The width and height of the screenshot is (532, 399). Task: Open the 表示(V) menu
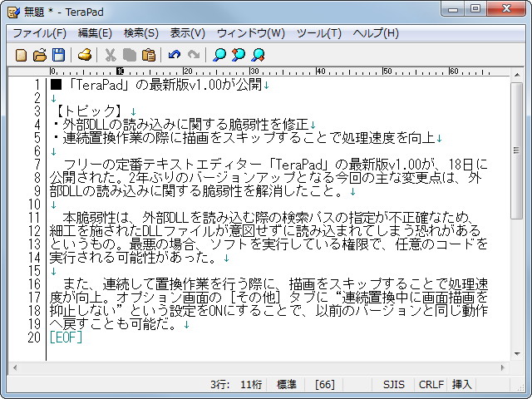click(x=187, y=33)
